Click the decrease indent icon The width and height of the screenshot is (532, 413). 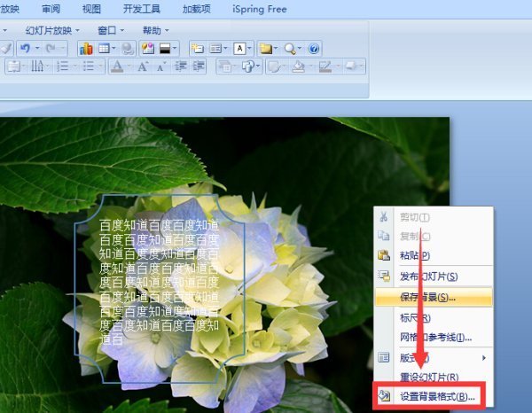coord(181,66)
